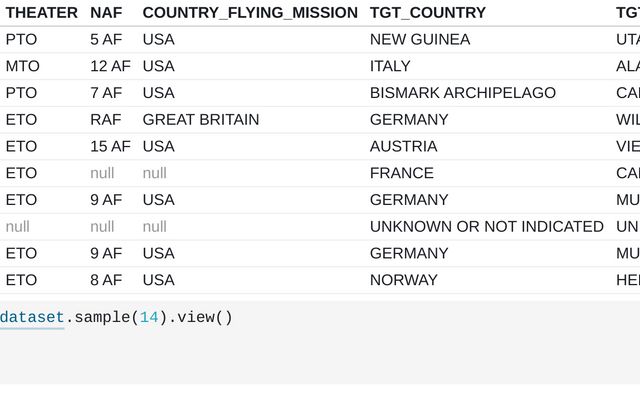Click the TGT_COUNTRY column header
Viewport: 640px width, 400px height.
(x=427, y=13)
